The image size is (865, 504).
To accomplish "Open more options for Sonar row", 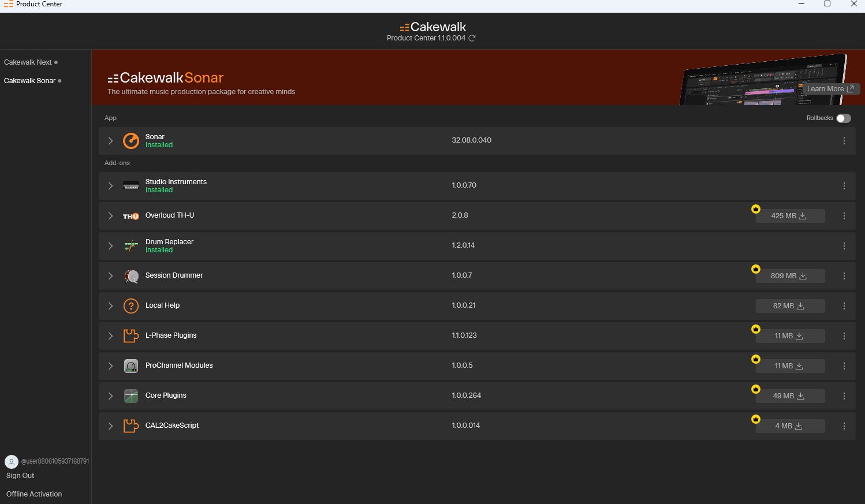I will point(844,141).
